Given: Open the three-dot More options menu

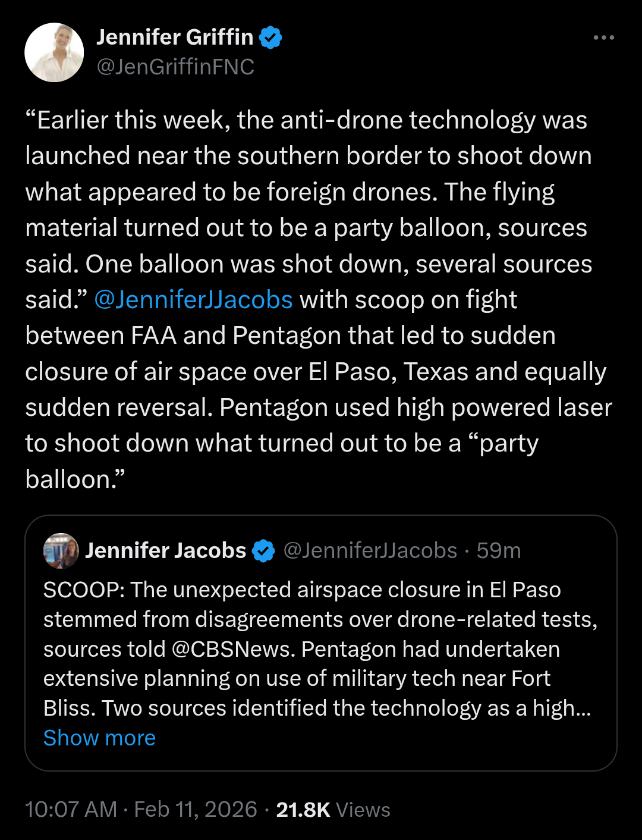Looking at the screenshot, I should click(603, 37).
